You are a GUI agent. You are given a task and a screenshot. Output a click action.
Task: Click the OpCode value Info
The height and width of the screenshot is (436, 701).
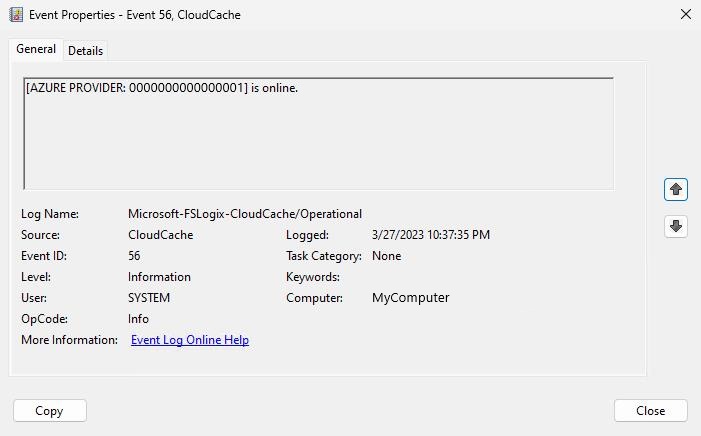click(x=139, y=319)
